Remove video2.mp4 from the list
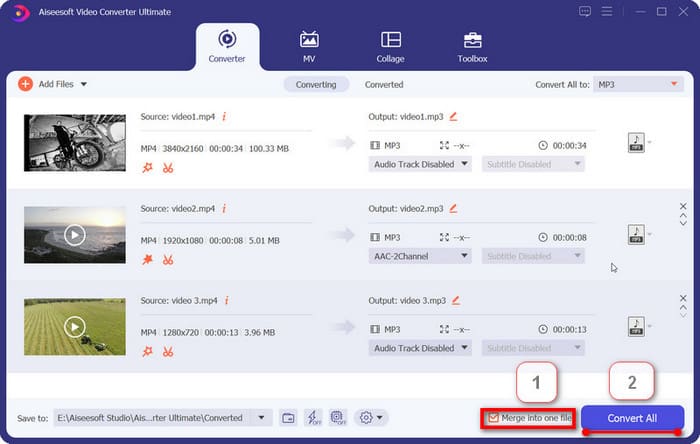The height and width of the screenshot is (444, 700). 683,206
